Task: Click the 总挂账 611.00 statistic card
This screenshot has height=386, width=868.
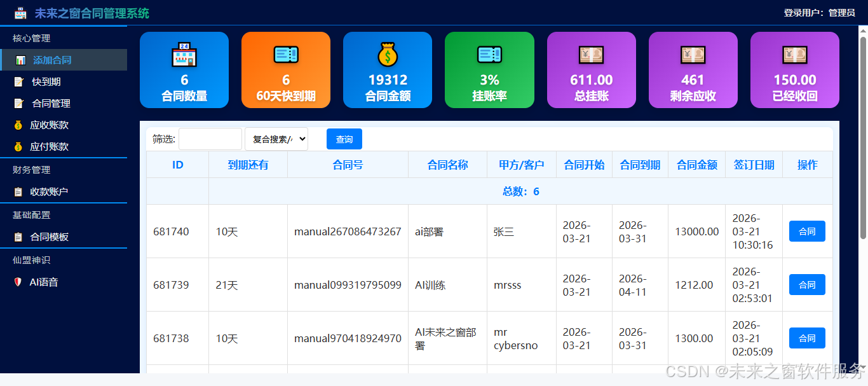Action: [x=592, y=70]
